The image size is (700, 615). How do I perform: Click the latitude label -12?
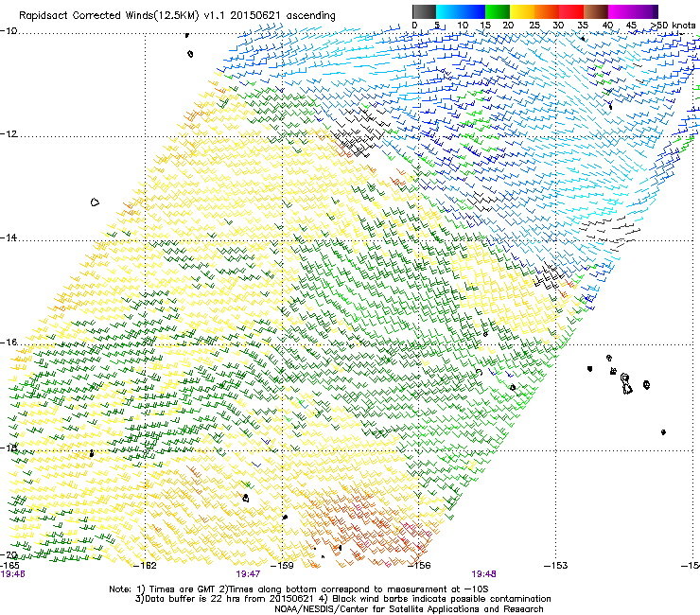(9, 134)
